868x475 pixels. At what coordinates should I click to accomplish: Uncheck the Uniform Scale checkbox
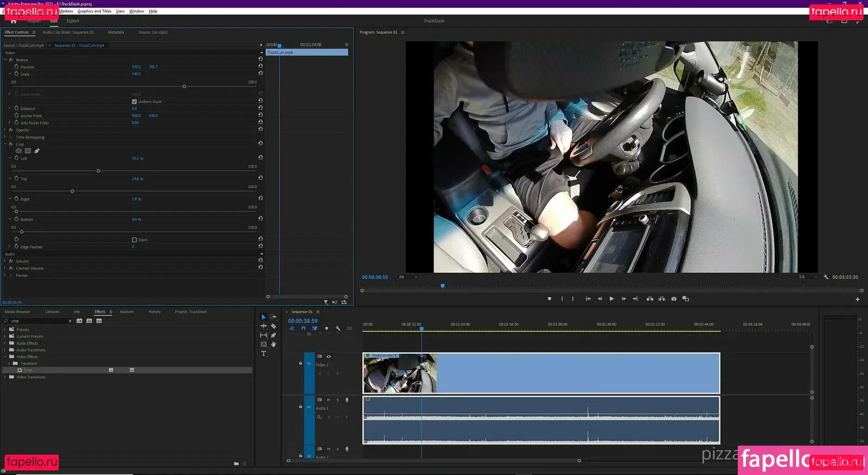(x=135, y=101)
